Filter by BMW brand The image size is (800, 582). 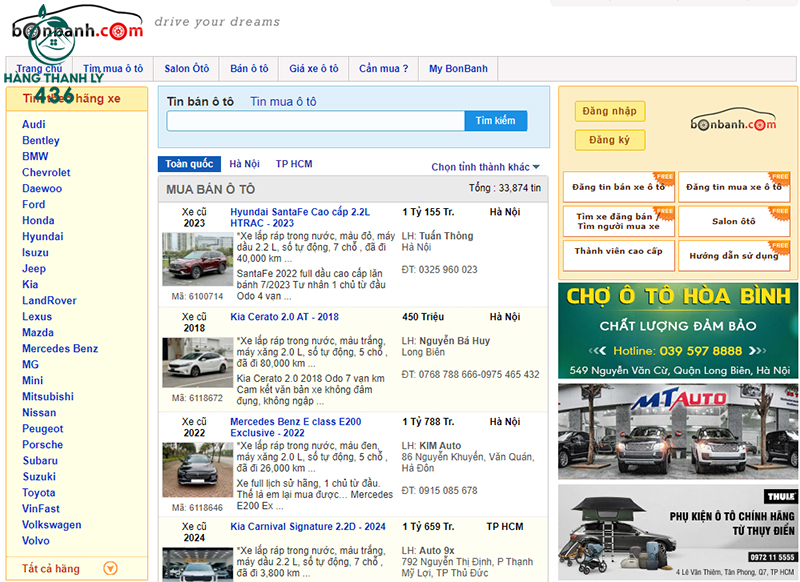35,156
